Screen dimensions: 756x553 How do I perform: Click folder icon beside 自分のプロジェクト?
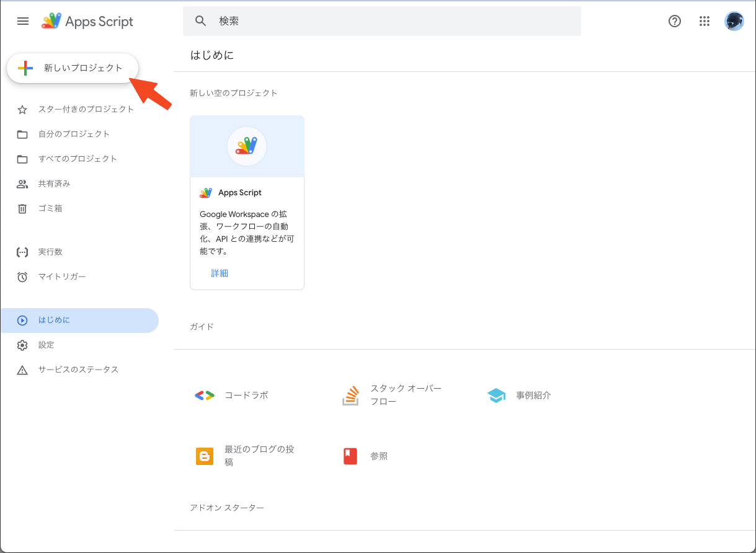[x=22, y=135]
